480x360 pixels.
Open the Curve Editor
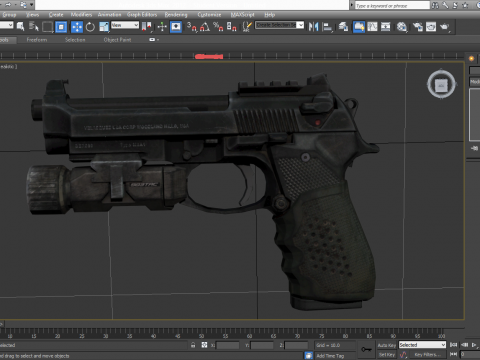[372, 27]
